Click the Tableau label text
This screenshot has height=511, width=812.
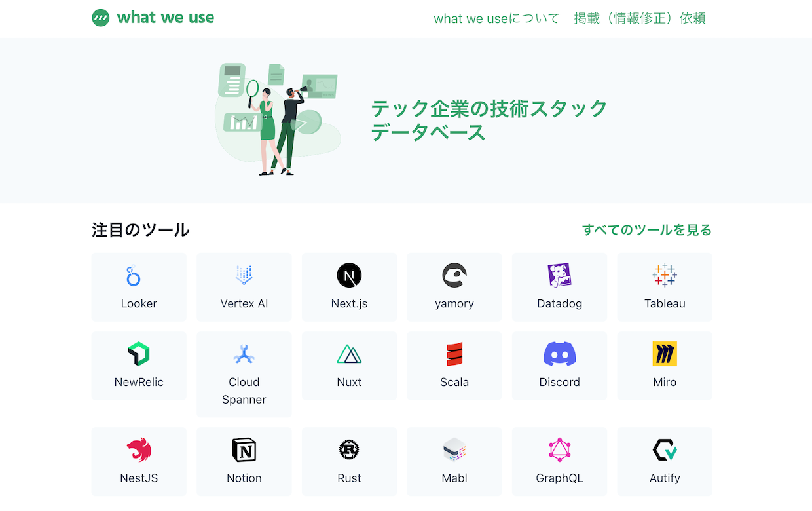pos(665,303)
